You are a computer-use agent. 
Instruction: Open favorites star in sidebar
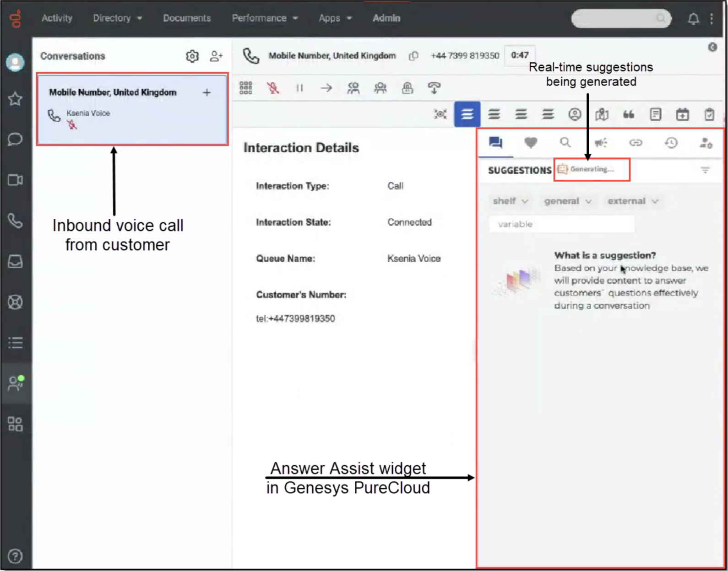click(x=15, y=99)
